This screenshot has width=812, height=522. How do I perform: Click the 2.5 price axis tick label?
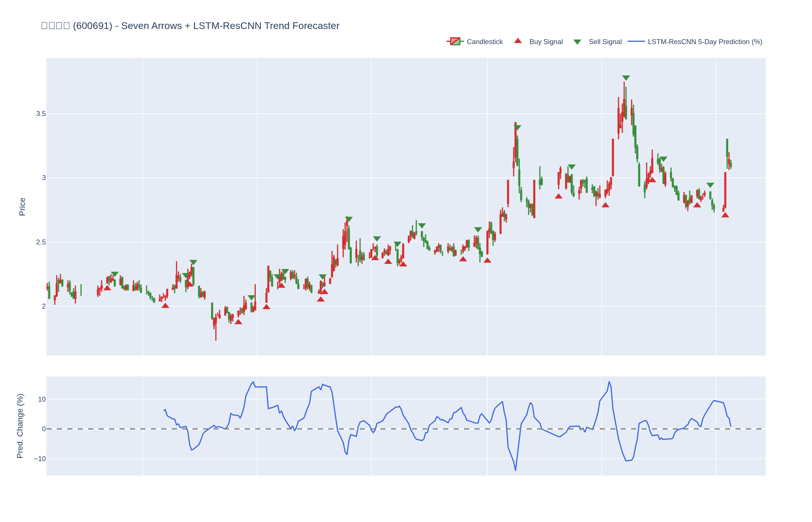coord(41,242)
